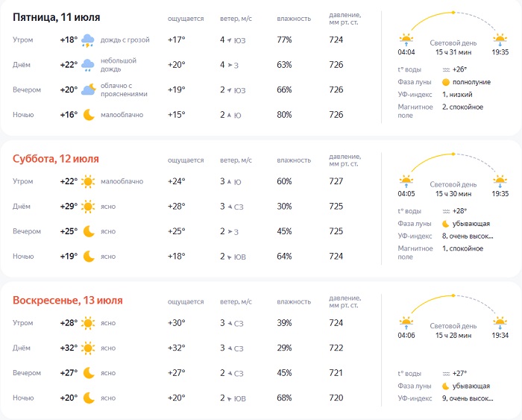Click the sun icon for Sunday morning
The width and height of the screenshot is (522, 420).
(x=88, y=323)
